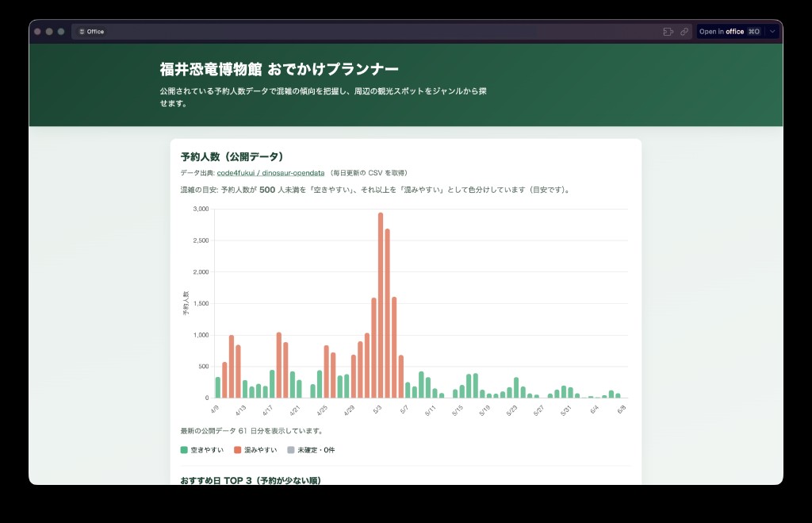Image resolution: width=812 pixels, height=523 pixels.
Task: Click the 3,000 y-axis tick label
Action: coord(201,210)
